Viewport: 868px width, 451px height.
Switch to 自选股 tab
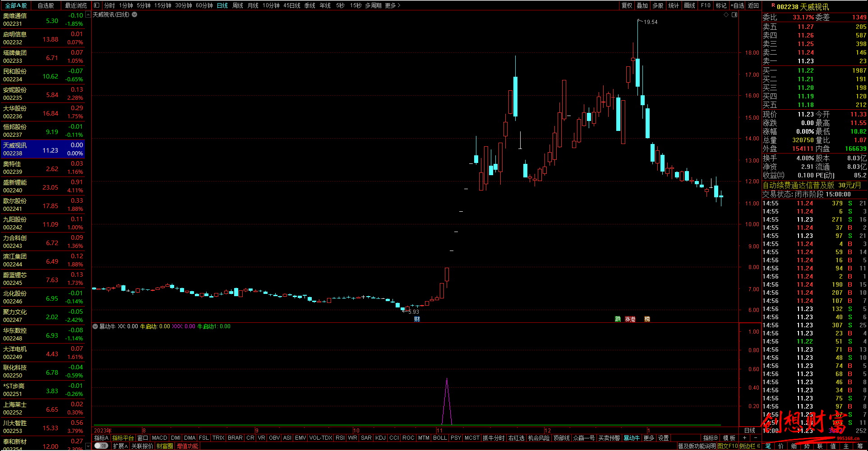pyautogui.click(x=46, y=5)
